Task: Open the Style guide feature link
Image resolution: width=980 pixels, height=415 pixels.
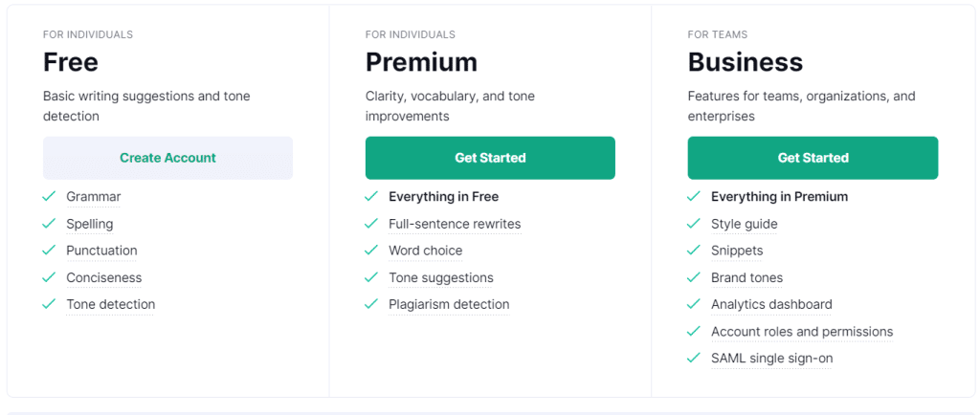Action: click(744, 224)
